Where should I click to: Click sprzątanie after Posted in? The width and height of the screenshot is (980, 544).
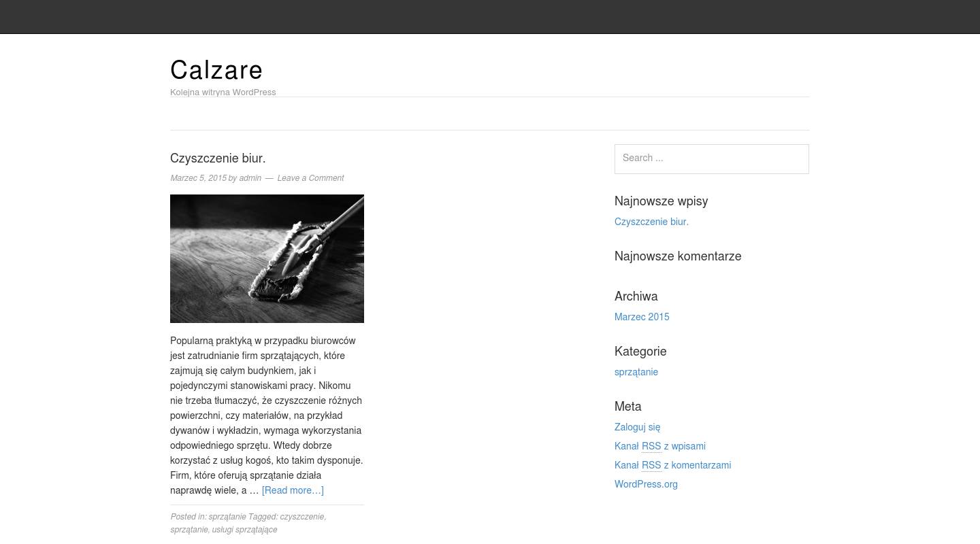point(227,517)
